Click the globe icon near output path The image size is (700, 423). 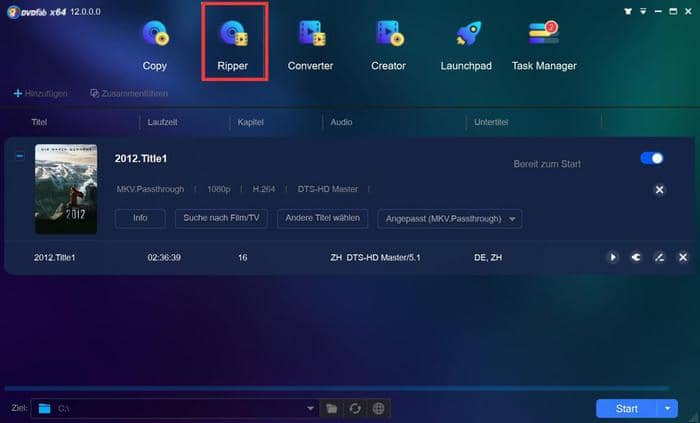tap(379, 408)
